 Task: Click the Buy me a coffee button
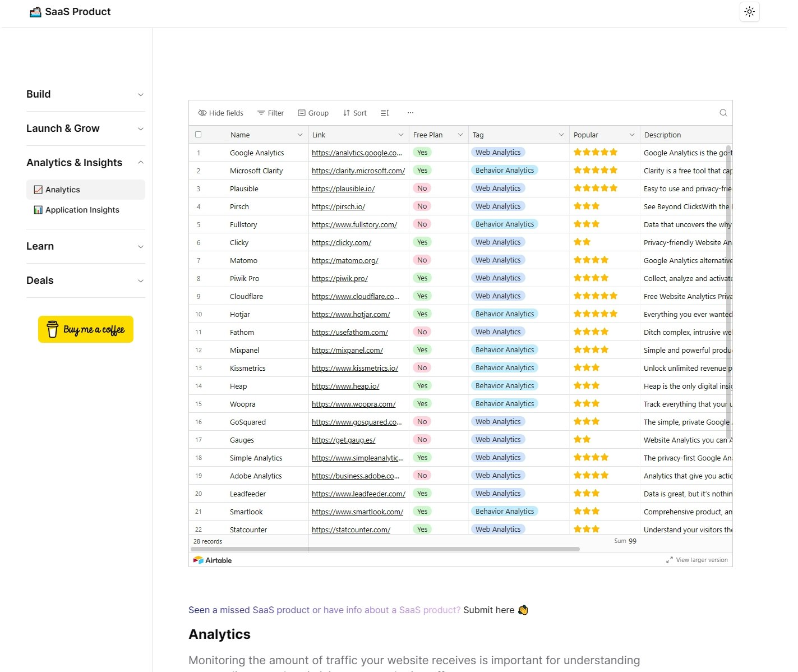tap(86, 329)
